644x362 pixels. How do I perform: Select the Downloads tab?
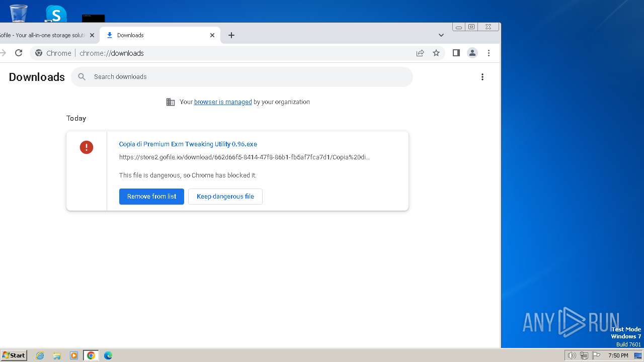(x=160, y=35)
